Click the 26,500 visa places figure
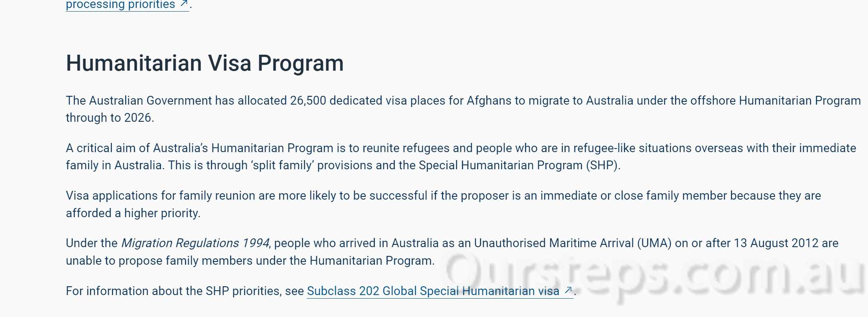Viewport: 868px width, 317px height. (308, 101)
